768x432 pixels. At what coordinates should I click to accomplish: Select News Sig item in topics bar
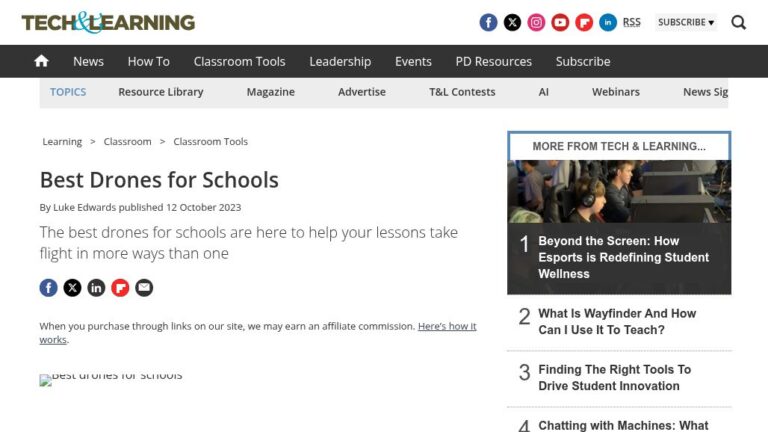pos(705,92)
